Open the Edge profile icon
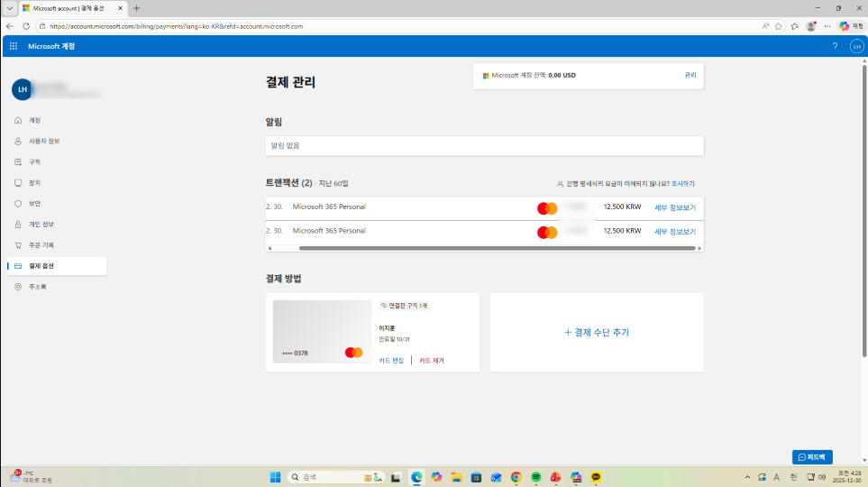Screen dimensions: 868x487 tap(811, 26)
